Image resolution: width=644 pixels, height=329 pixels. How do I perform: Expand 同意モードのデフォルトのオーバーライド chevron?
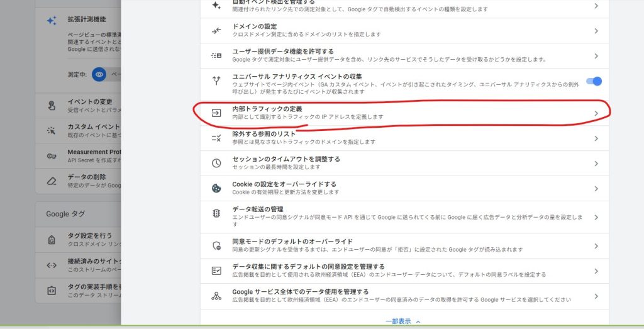pyautogui.click(x=596, y=246)
